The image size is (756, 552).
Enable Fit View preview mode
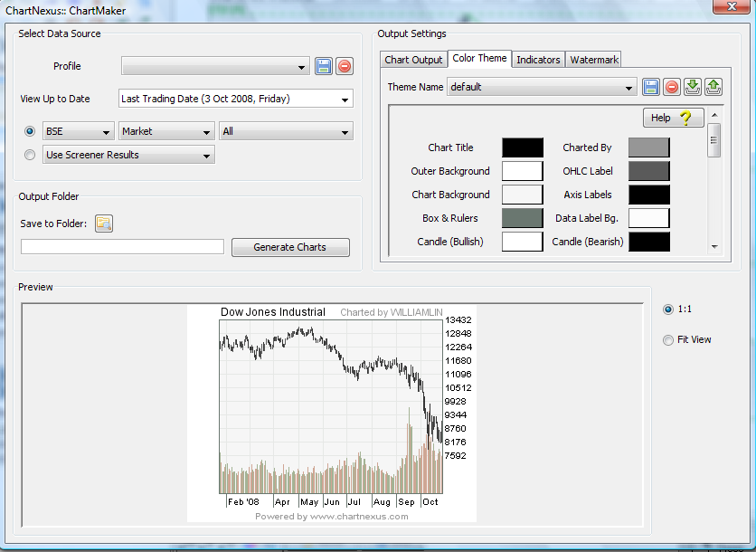pos(668,340)
